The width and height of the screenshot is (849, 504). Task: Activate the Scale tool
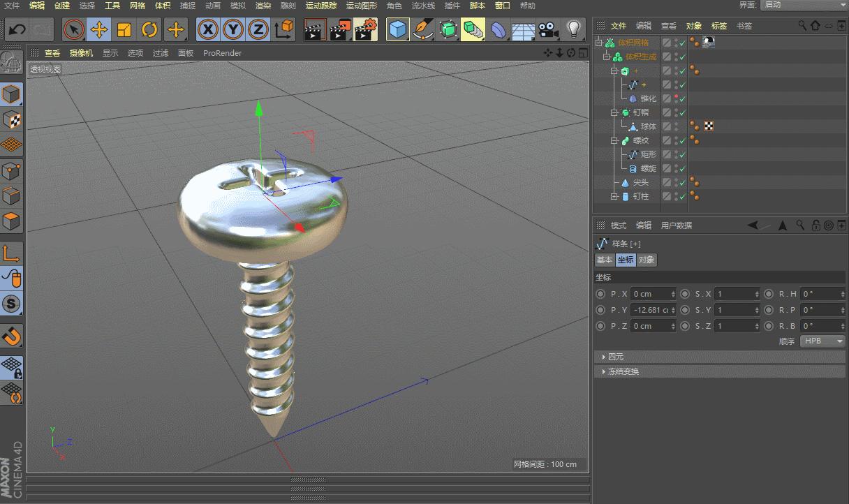pyautogui.click(x=124, y=29)
